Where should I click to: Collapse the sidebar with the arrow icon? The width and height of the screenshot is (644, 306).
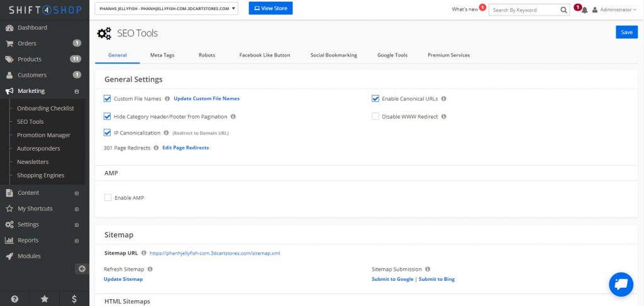(x=81, y=269)
